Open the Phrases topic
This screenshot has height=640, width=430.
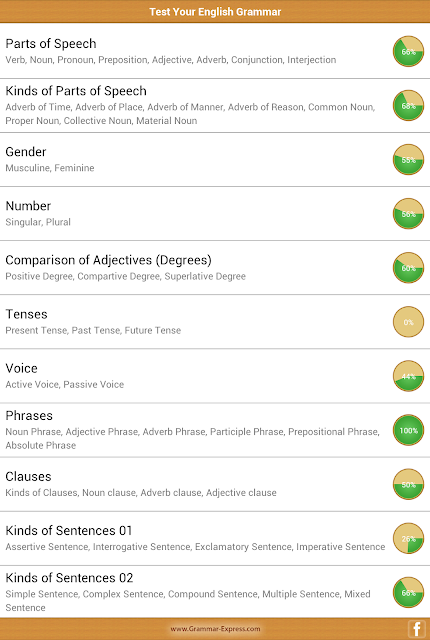point(215,430)
